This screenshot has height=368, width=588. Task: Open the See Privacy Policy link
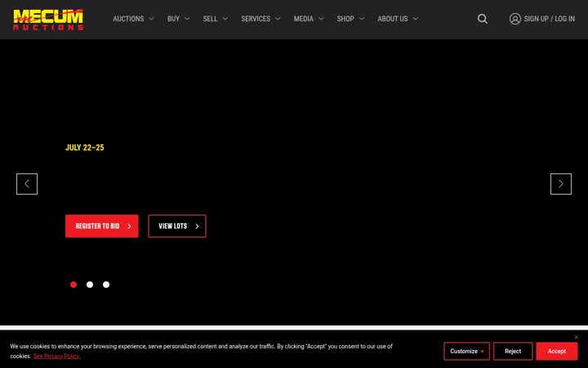56,357
